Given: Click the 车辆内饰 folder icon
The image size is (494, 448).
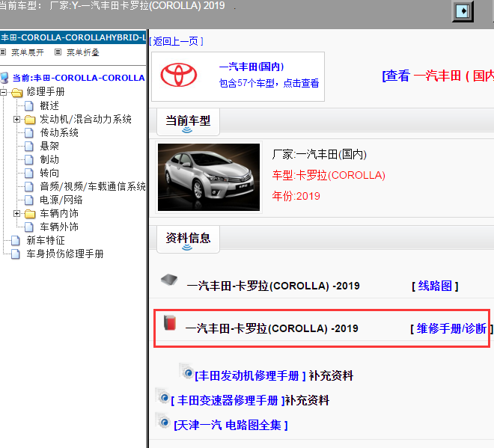Looking at the screenshot, I should tap(30, 214).
